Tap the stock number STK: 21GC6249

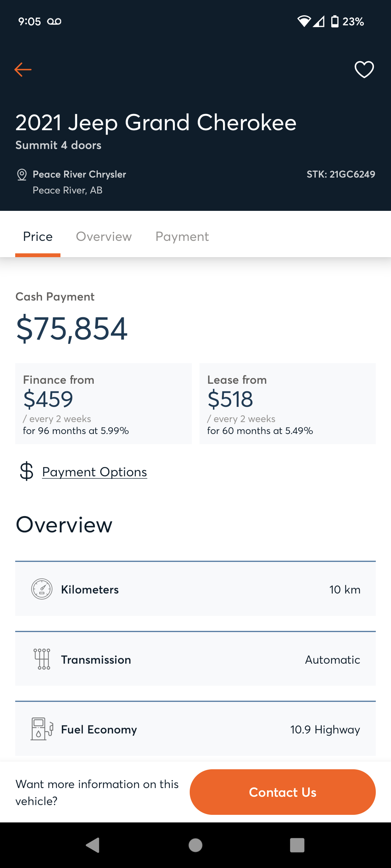[x=341, y=174]
